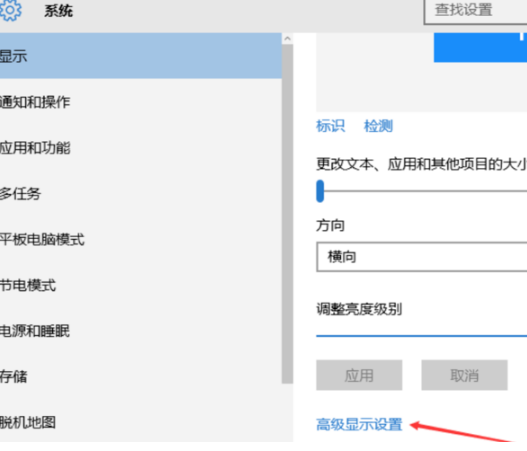Select 显示 in the sidebar
The height and width of the screenshot is (451, 527).
click(x=141, y=56)
